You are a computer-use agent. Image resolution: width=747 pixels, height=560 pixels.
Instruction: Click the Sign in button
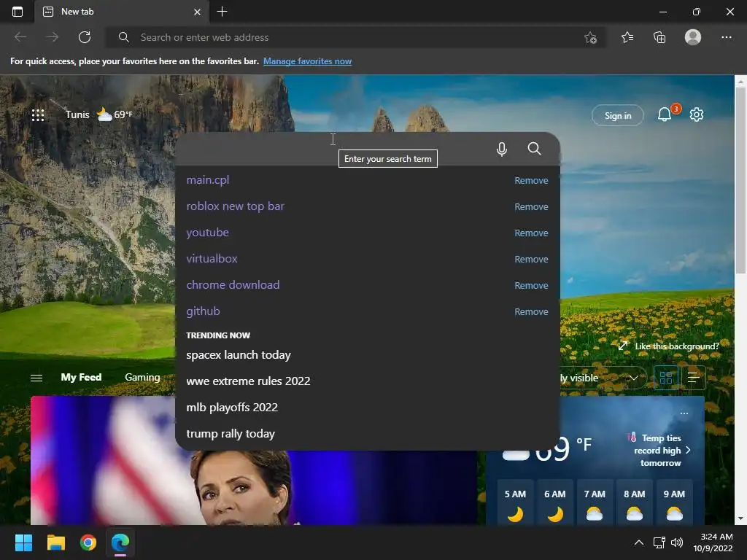pos(617,115)
